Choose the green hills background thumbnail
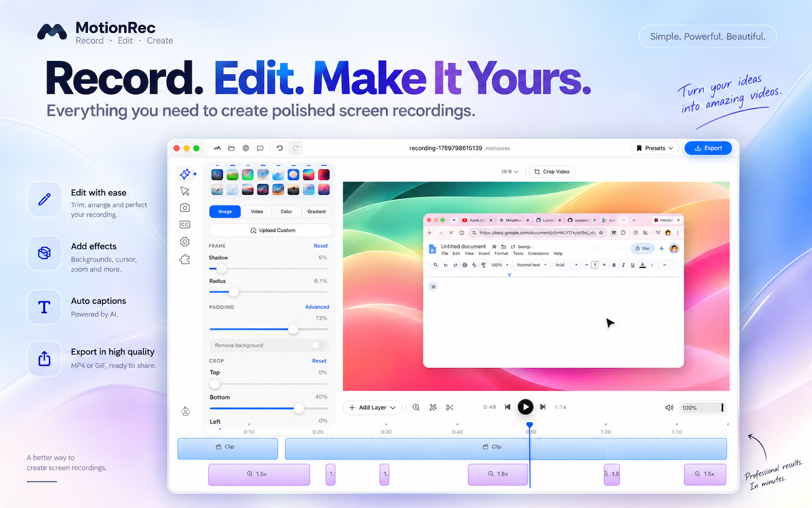 pyautogui.click(x=232, y=175)
